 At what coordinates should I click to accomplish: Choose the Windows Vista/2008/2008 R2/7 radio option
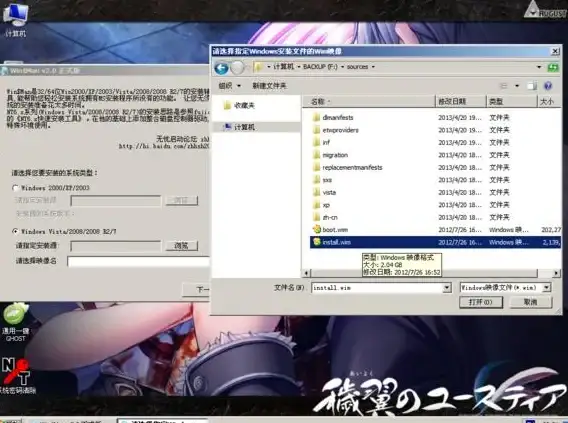pos(16,231)
